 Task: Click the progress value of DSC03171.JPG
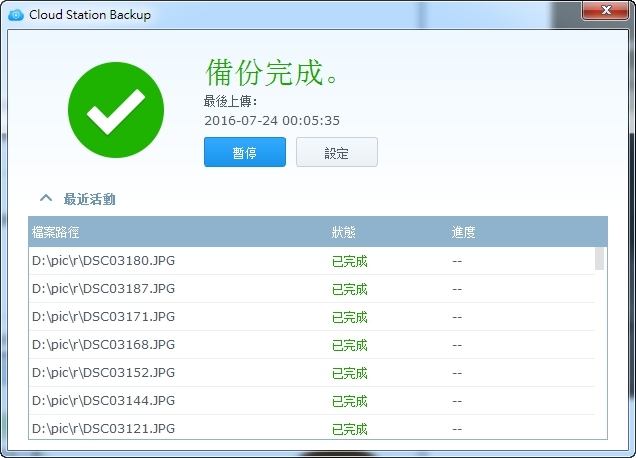click(x=457, y=317)
